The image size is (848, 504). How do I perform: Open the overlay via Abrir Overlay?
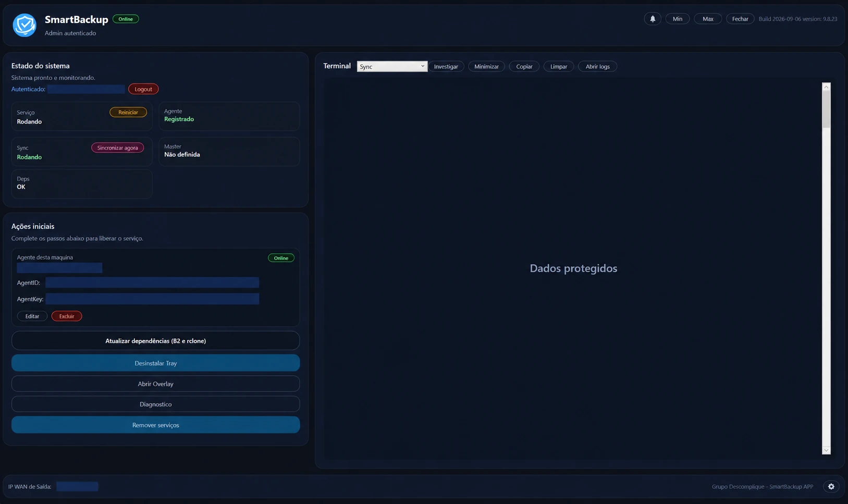(156, 384)
